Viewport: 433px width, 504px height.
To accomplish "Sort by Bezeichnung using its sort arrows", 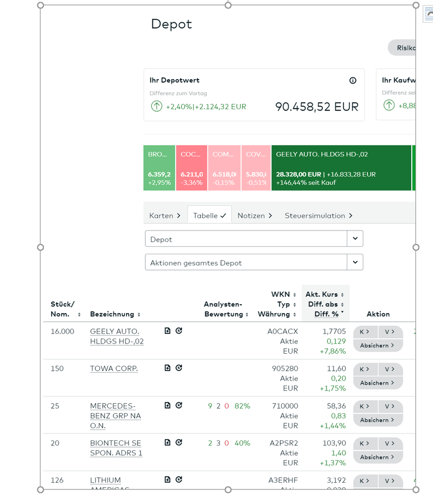I will click(x=139, y=315).
